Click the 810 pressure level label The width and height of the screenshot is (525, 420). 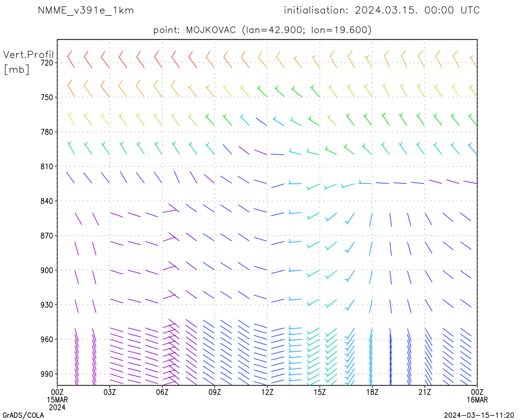coord(47,166)
